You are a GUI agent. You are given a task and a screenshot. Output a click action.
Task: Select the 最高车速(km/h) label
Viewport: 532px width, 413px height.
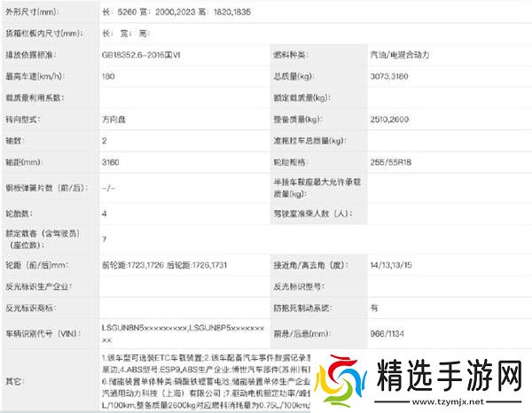(36, 76)
